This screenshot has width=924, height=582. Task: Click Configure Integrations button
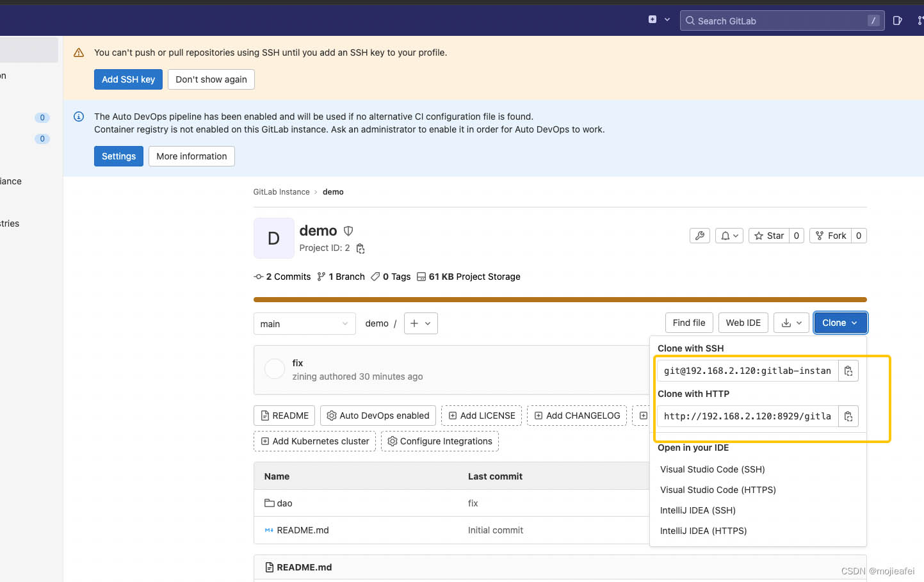point(440,441)
